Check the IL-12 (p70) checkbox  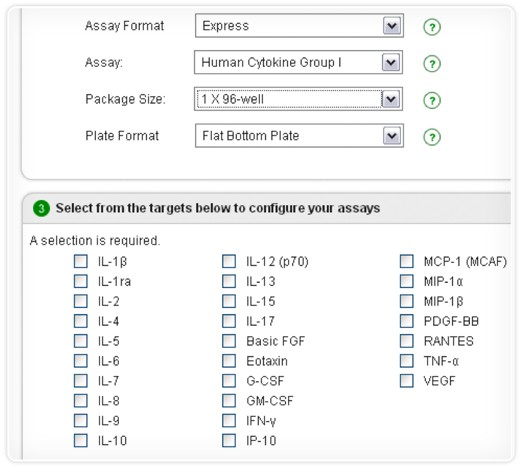[229, 261]
